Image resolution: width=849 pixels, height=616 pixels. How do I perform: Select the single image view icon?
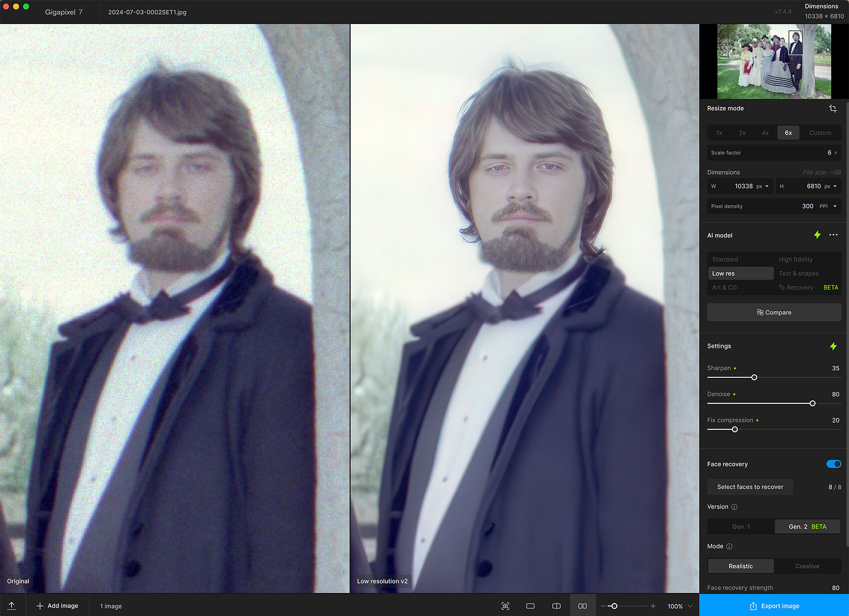click(x=530, y=606)
